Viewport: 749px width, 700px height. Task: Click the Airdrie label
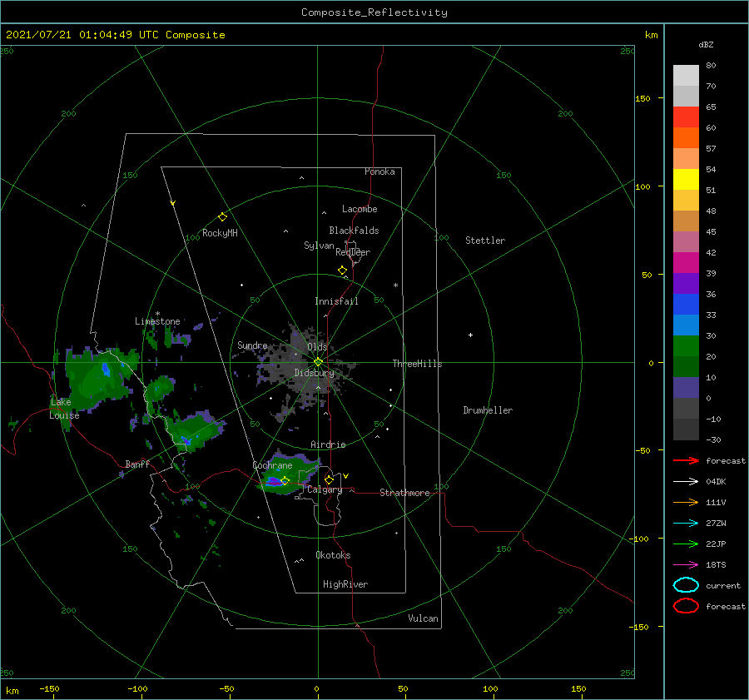(328, 444)
